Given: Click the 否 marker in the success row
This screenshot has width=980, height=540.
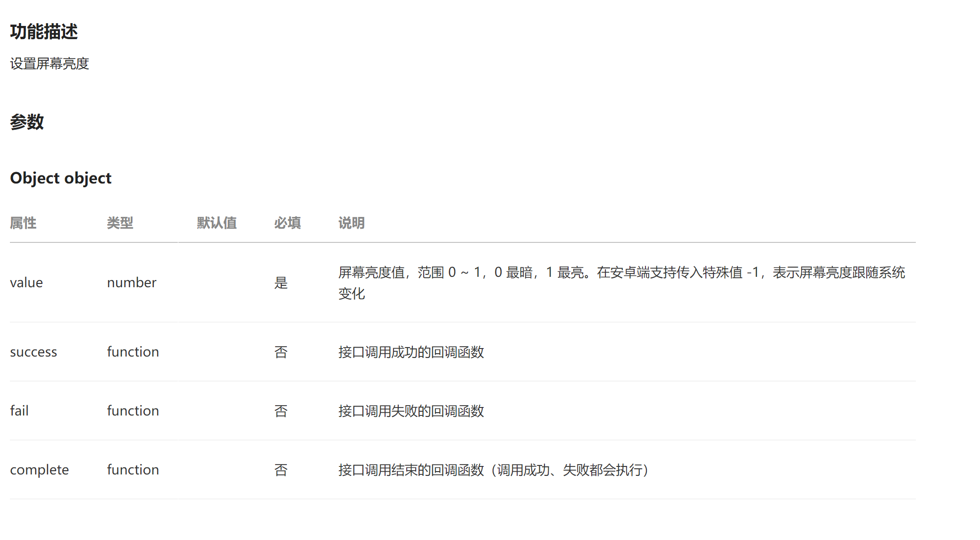Looking at the screenshot, I should click(281, 351).
